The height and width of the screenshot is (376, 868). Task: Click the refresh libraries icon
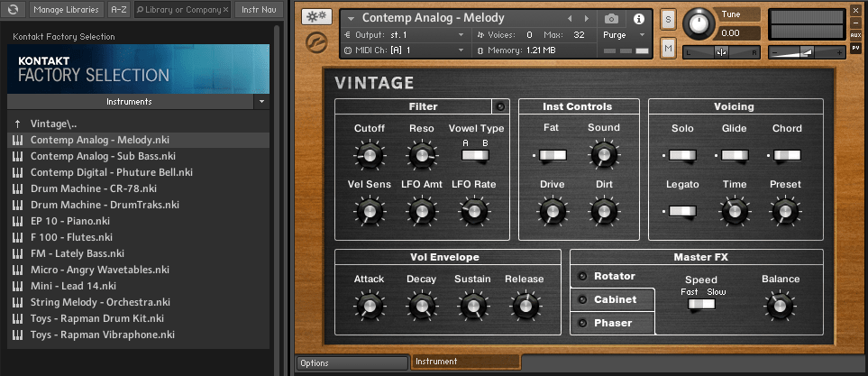[14, 9]
